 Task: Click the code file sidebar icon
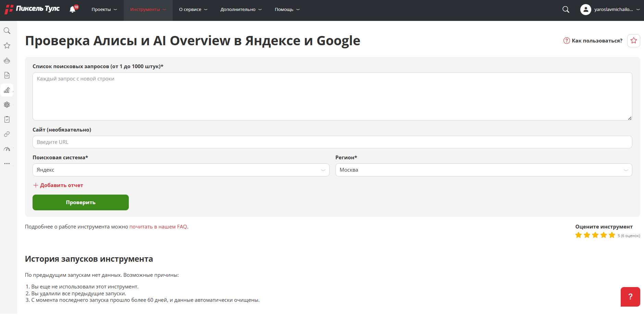7,75
